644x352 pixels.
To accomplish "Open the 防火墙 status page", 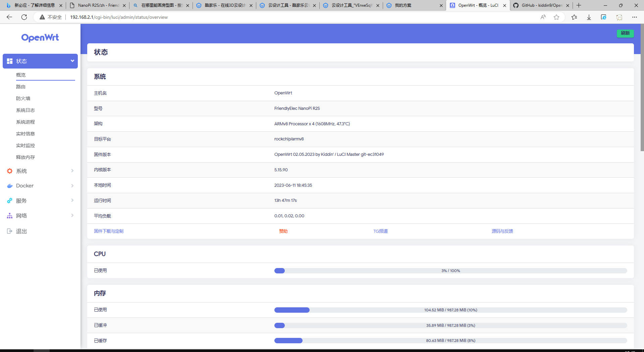I will (x=23, y=98).
